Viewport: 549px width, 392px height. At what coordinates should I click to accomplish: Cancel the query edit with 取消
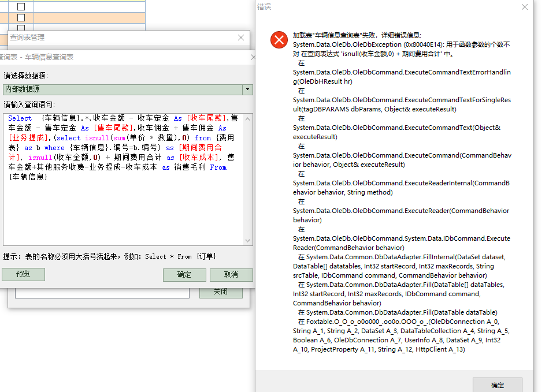(231, 275)
